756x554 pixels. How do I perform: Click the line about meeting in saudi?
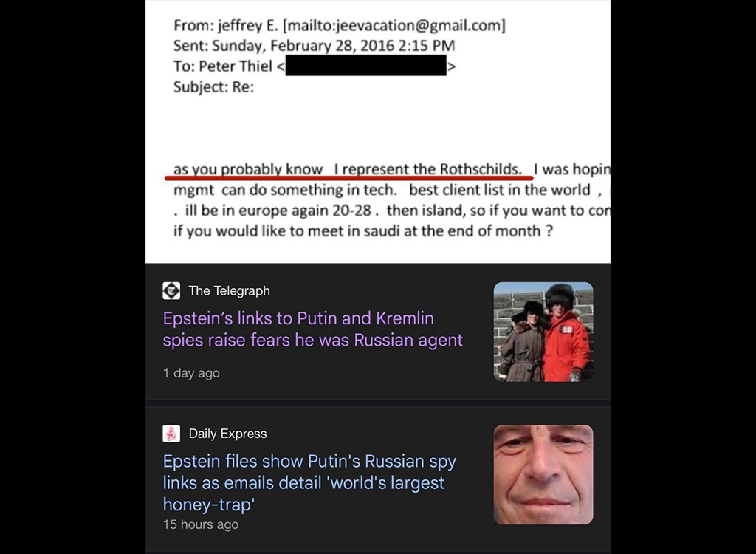363,231
